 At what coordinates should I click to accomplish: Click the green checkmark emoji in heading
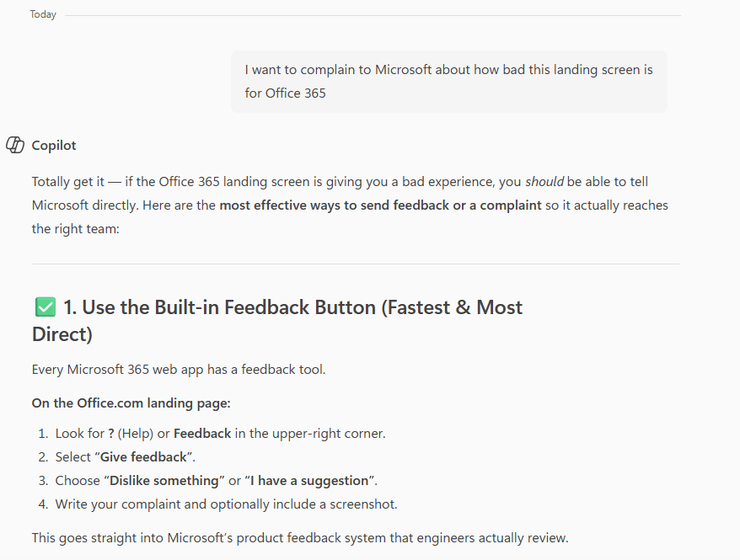coord(46,307)
